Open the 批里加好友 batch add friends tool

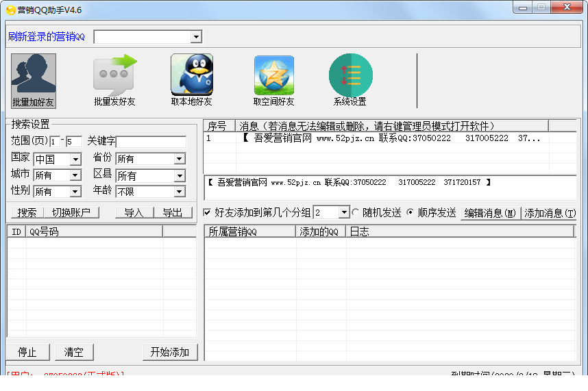click(34, 81)
